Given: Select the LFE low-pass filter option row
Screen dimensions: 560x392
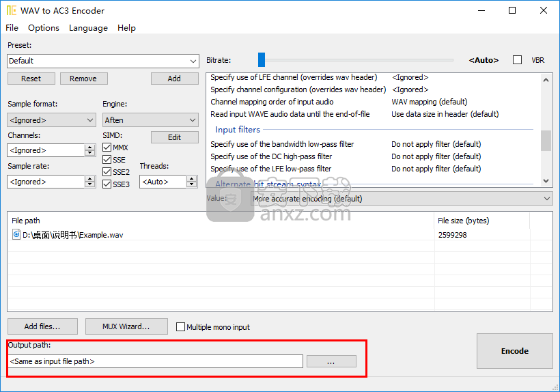Looking at the screenshot, I should click(372, 169).
